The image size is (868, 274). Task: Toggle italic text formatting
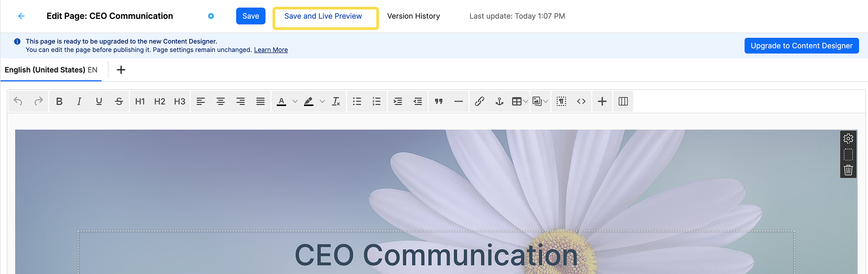(79, 101)
